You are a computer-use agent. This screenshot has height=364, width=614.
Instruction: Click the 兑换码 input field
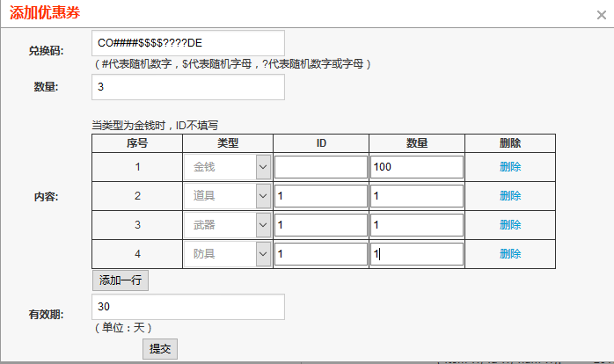click(188, 43)
